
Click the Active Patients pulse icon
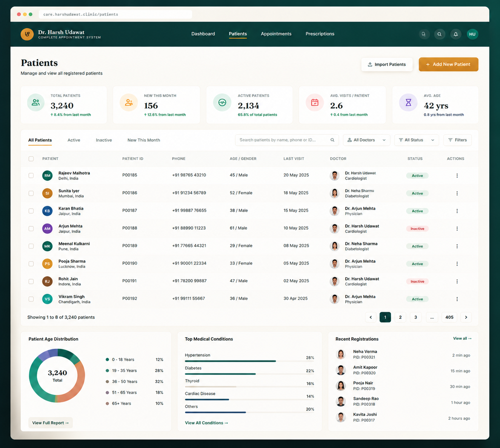[x=222, y=102]
